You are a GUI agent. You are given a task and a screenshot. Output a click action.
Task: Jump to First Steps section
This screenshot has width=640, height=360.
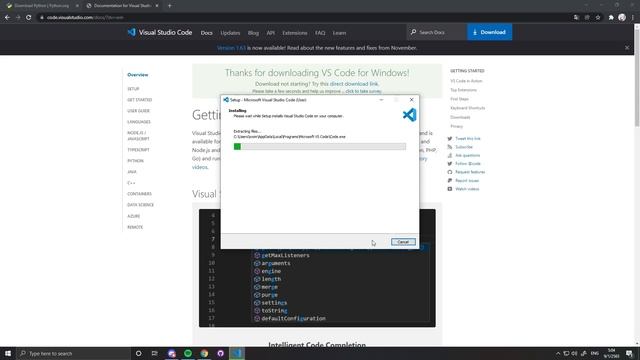coord(459,99)
